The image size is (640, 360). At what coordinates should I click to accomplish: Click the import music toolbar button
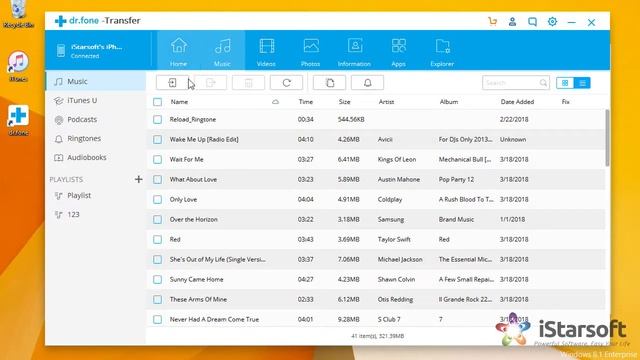(x=172, y=83)
